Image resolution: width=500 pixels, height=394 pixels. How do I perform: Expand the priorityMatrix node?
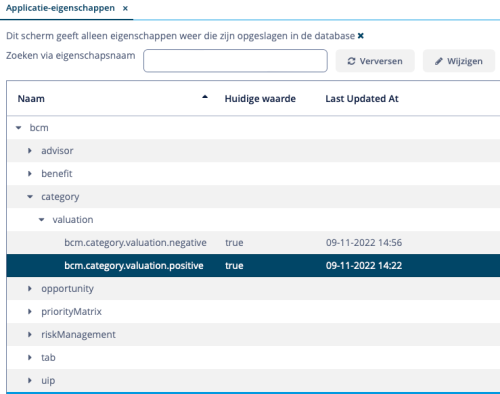[x=30, y=312]
